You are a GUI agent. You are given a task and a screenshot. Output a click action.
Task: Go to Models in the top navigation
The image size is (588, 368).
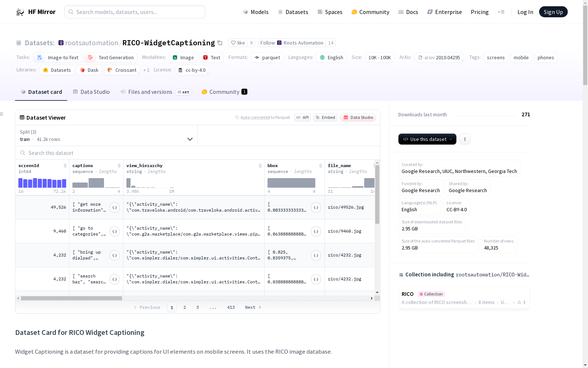(256, 12)
